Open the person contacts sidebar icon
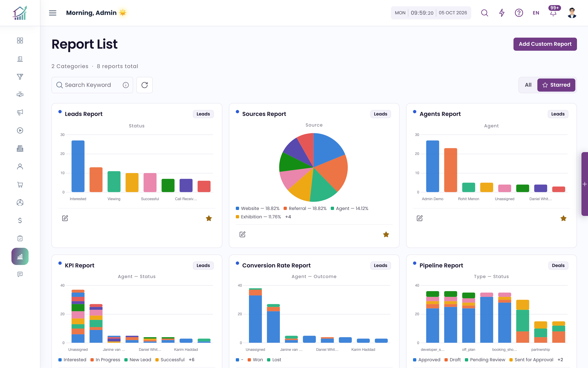This screenshot has width=588, height=368. click(x=20, y=166)
